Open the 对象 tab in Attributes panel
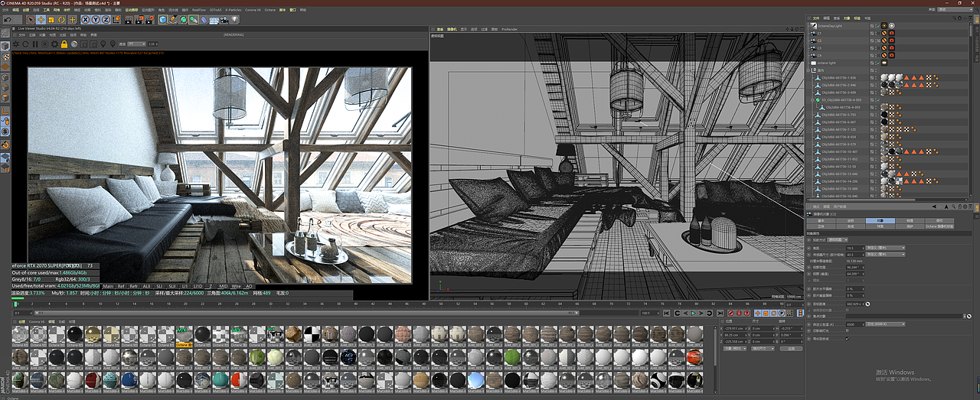The width and height of the screenshot is (980, 400). [x=880, y=220]
